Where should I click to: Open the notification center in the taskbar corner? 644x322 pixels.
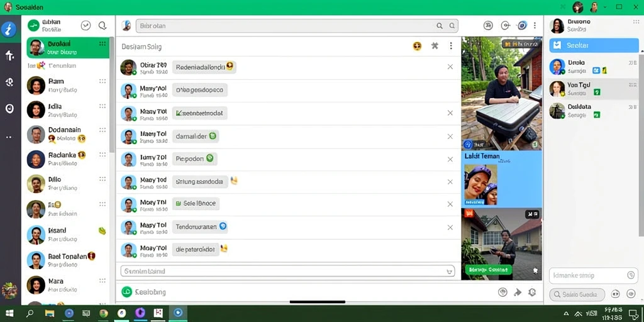click(633, 314)
